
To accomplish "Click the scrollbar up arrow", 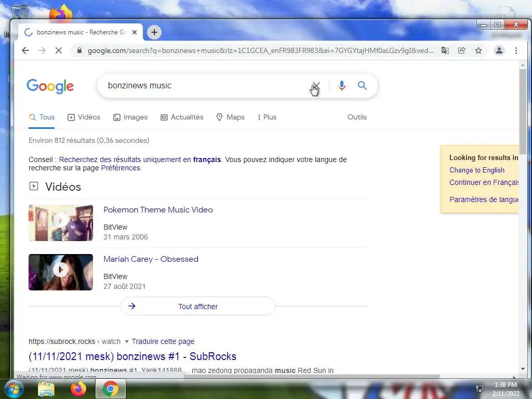I will [523, 65].
